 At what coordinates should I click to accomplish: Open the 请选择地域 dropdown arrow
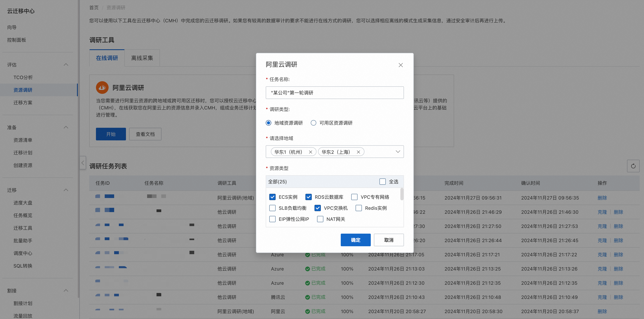point(398,151)
